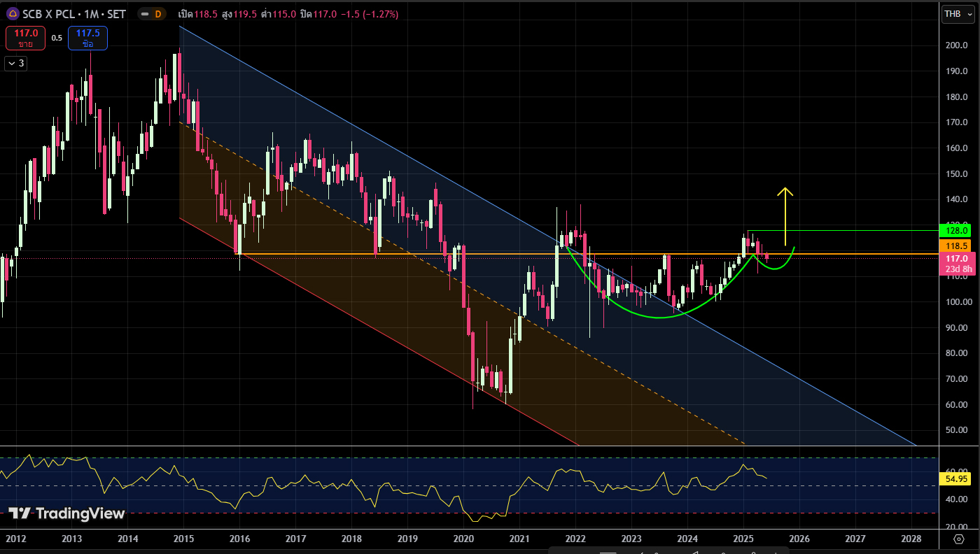
Task: Open chart settings hexagon icon
Action: pyautogui.click(x=959, y=539)
